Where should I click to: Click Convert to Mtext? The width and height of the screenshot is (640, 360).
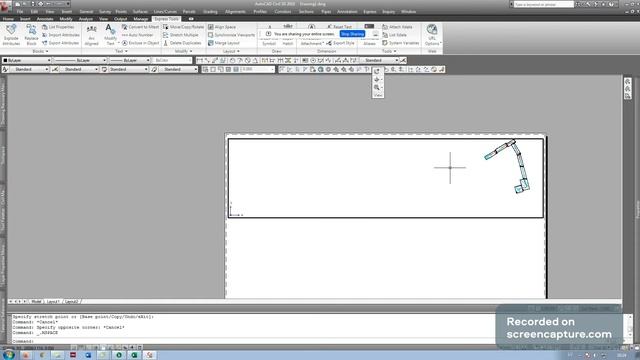click(140, 27)
